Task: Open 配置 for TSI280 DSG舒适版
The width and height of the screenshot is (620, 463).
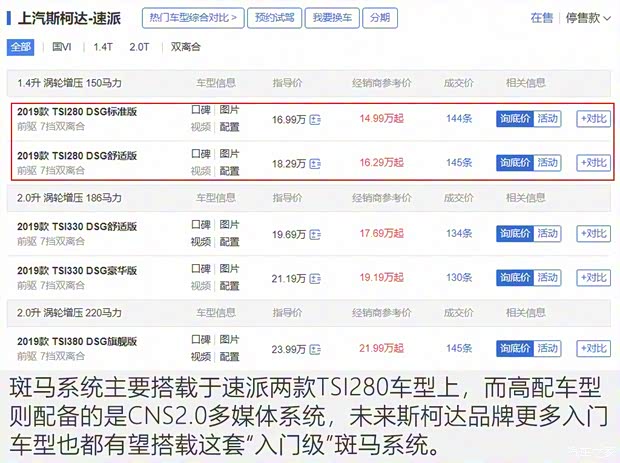Action: tap(229, 171)
